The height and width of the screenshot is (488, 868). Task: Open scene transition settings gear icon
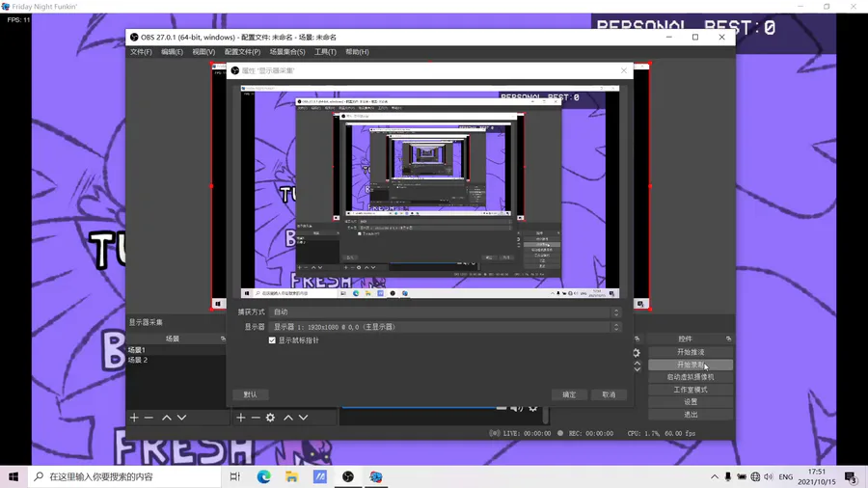[637, 352]
